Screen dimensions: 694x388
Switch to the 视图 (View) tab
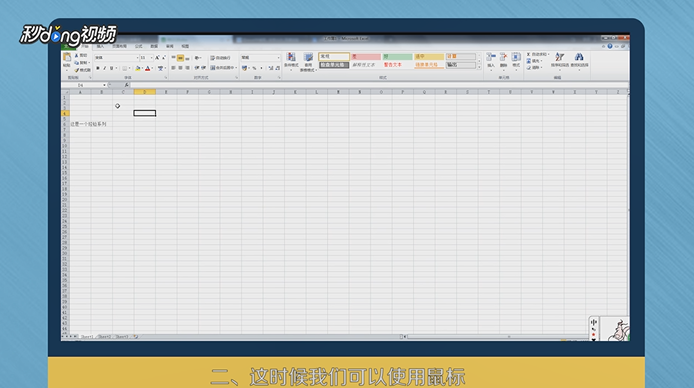pos(185,46)
